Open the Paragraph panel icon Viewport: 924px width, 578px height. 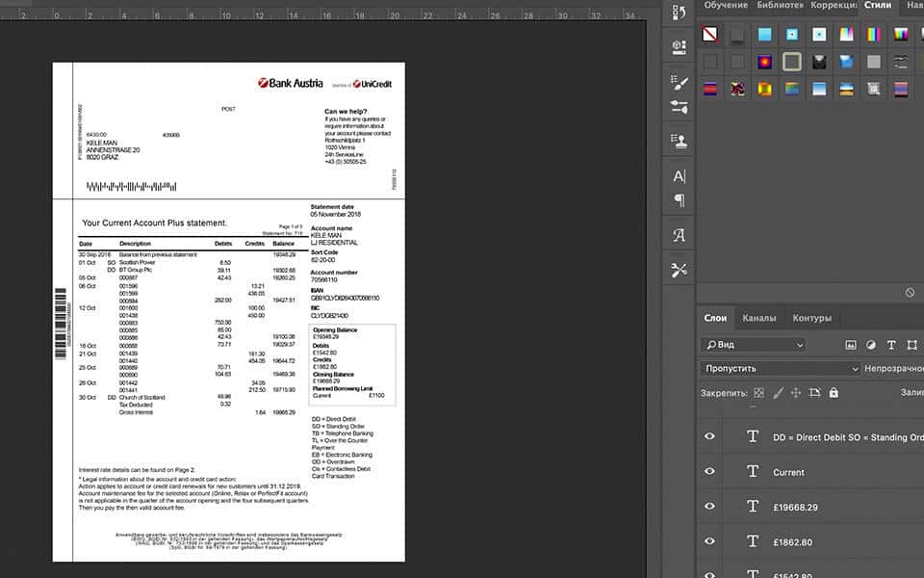679,200
